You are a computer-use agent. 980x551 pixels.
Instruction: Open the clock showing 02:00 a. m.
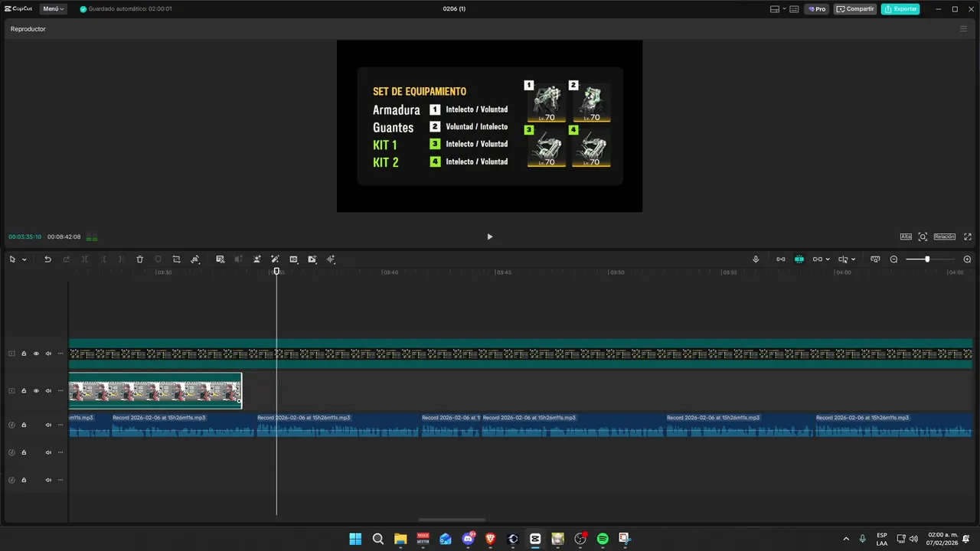(x=942, y=539)
